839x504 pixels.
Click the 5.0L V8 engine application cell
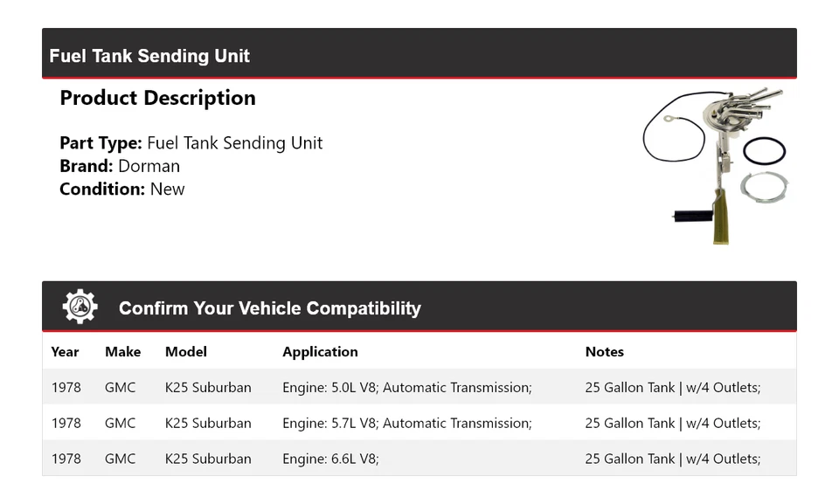click(406, 387)
